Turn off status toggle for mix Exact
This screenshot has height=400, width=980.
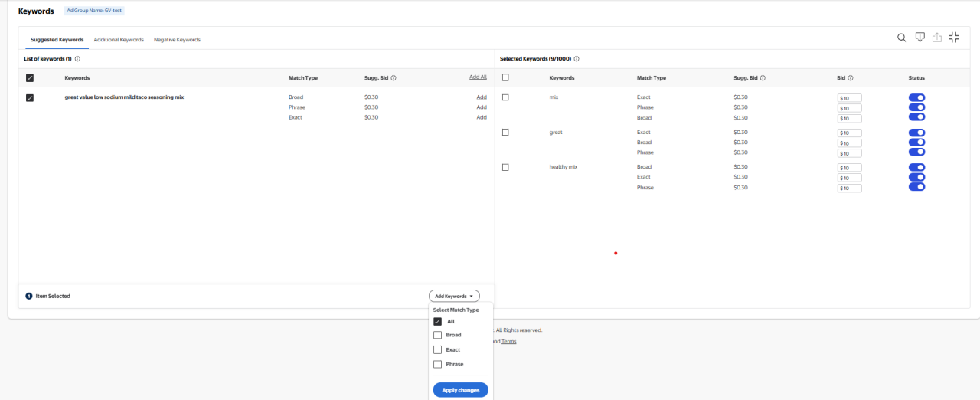(916, 97)
